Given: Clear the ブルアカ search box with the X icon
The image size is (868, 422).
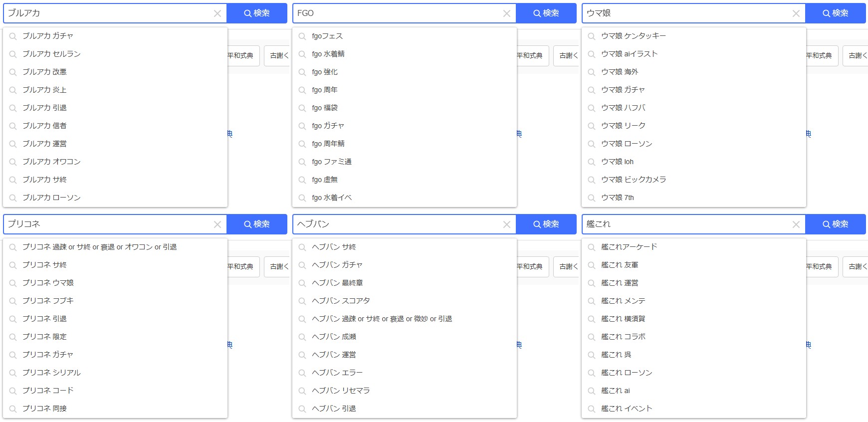Looking at the screenshot, I should click(217, 13).
